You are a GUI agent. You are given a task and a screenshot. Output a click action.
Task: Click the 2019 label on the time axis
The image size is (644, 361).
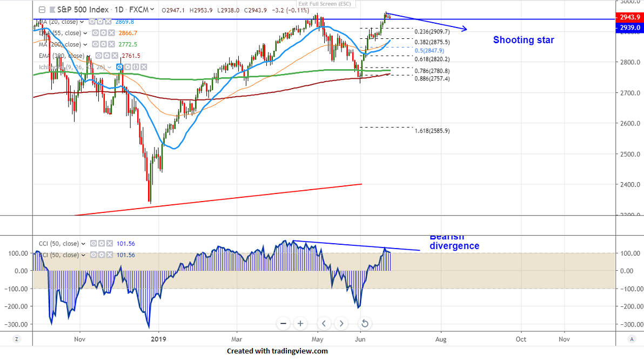click(x=158, y=339)
